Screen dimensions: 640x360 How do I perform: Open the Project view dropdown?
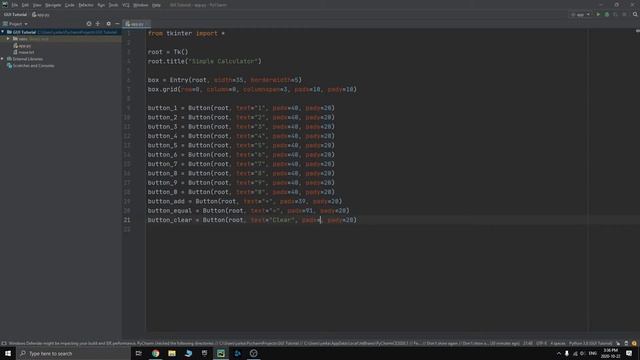tap(16, 24)
